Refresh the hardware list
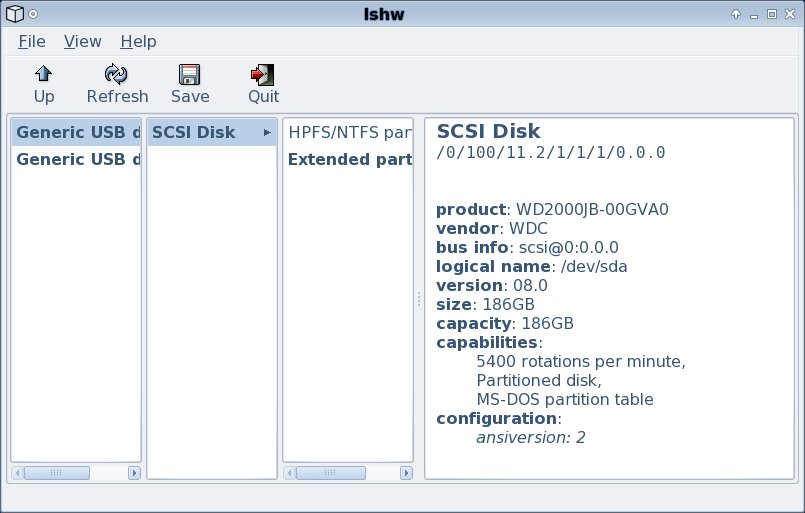Viewport: 805px width, 513px height. pos(117,74)
